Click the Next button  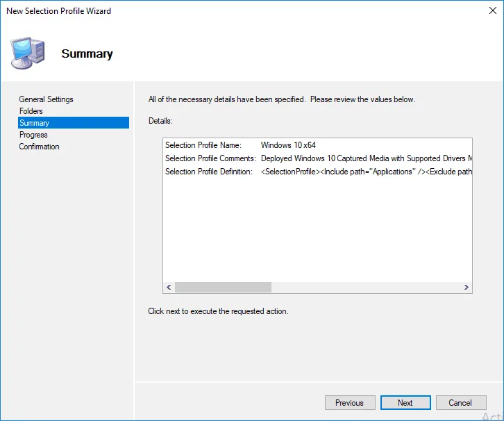[405, 403]
